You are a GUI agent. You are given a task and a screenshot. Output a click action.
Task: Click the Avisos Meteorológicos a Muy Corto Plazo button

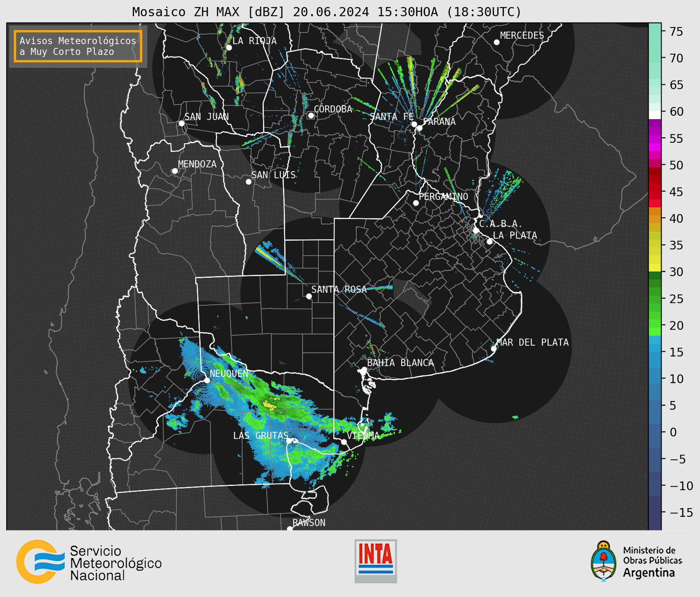78,46
